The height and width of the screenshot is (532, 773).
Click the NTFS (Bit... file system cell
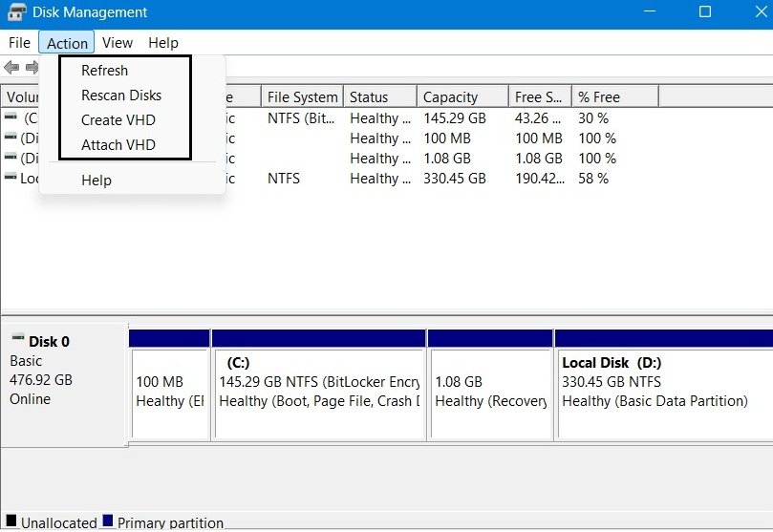(301, 118)
